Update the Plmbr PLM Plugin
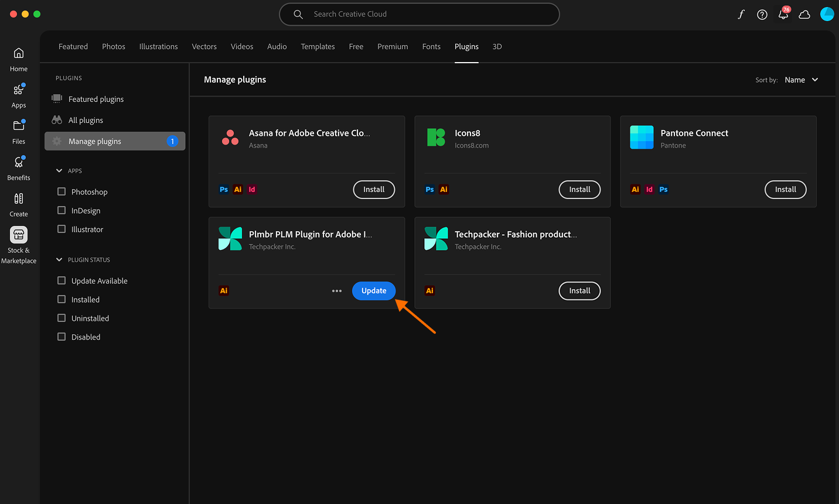839x504 pixels. pos(373,290)
